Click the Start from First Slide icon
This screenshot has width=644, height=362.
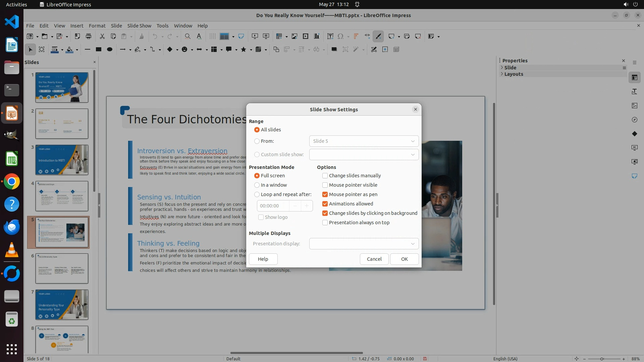coord(255,36)
